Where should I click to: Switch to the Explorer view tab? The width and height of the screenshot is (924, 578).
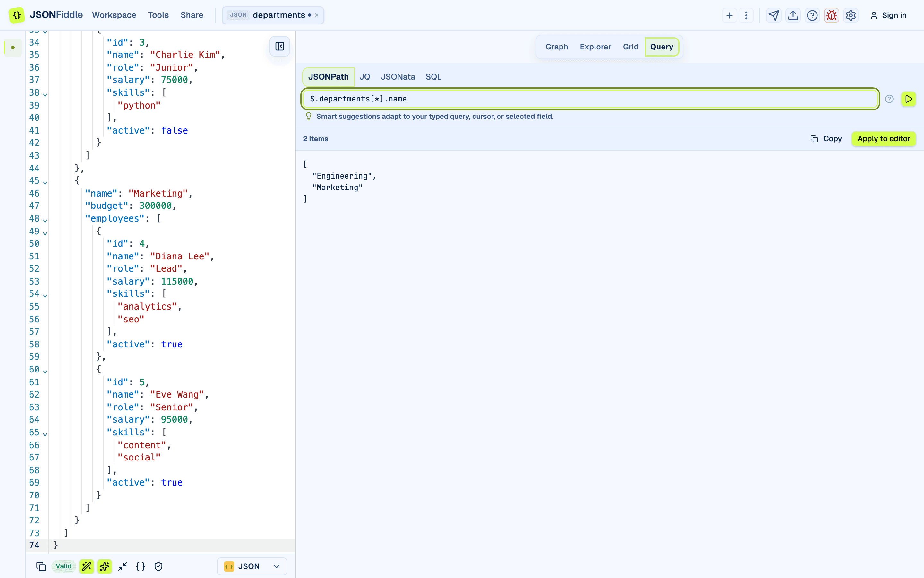tap(595, 47)
